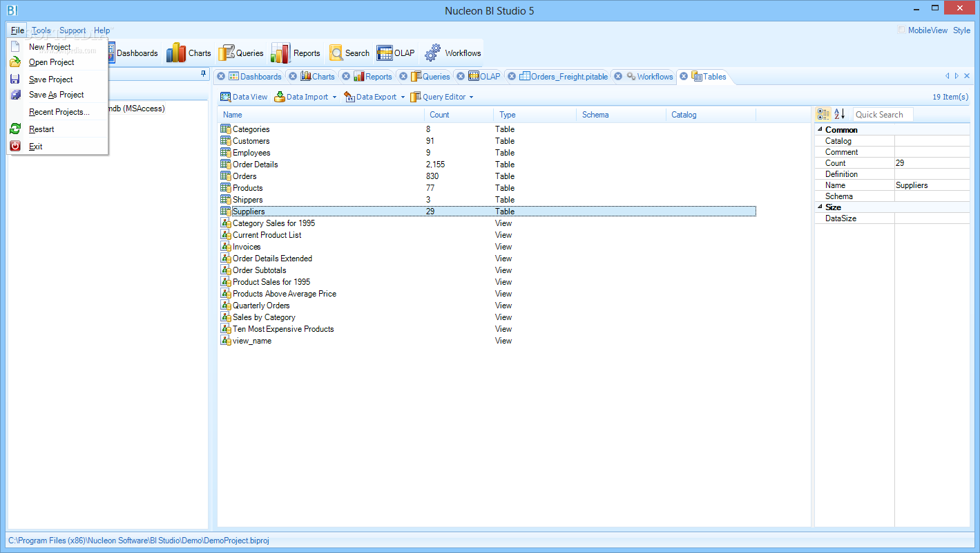Select the Quarterly Orders view row

[488, 306]
